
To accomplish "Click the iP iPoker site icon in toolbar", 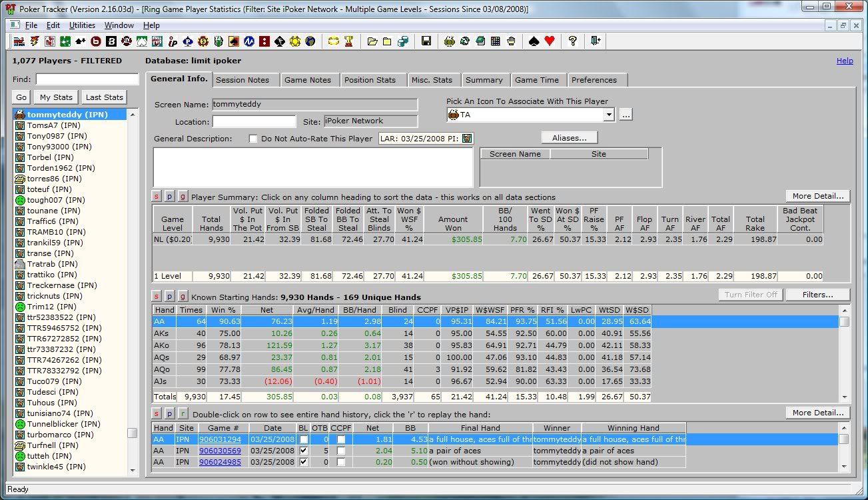I will coord(173,41).
